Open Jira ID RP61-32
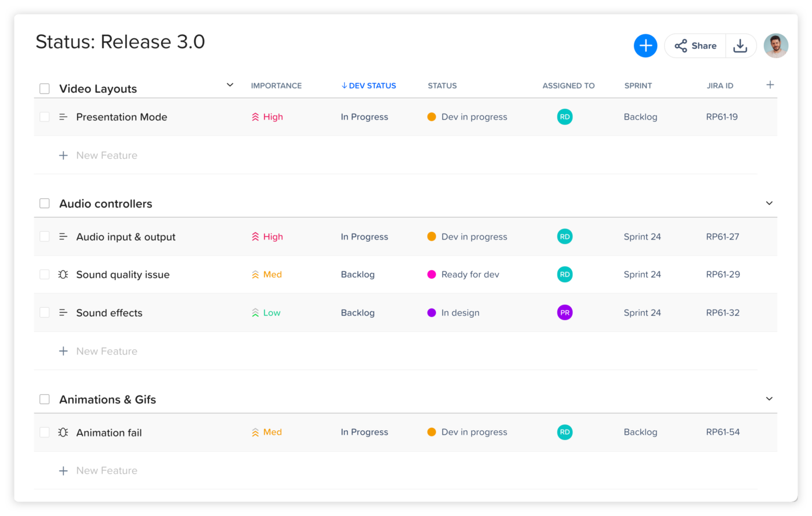Screen dimensions: 812x516 [723, 312]
